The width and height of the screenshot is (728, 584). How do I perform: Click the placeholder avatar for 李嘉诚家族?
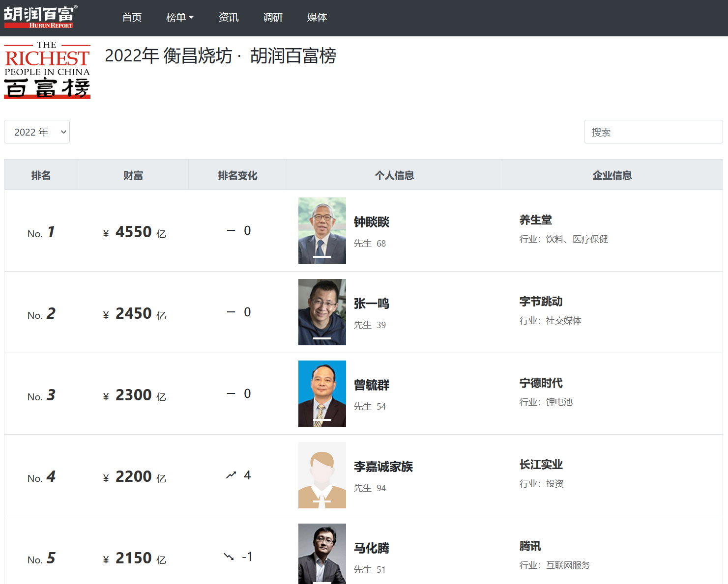[x=321, y=475]
